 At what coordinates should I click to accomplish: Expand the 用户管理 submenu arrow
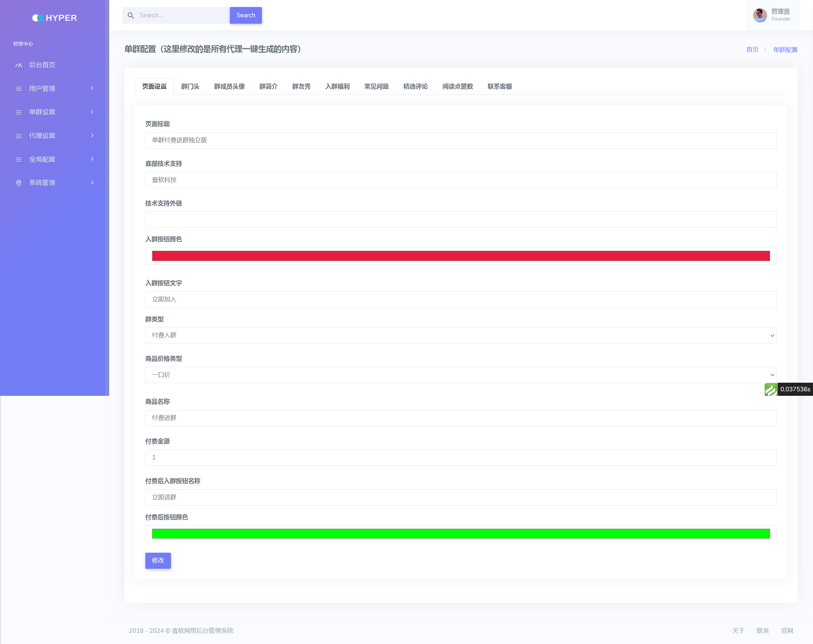pyautogui.click(x=92, y=88)
